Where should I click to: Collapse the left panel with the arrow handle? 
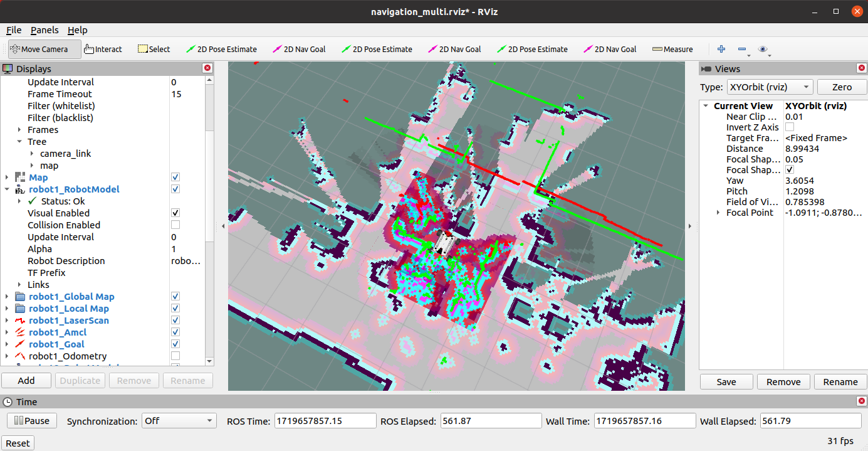point(224,226)
